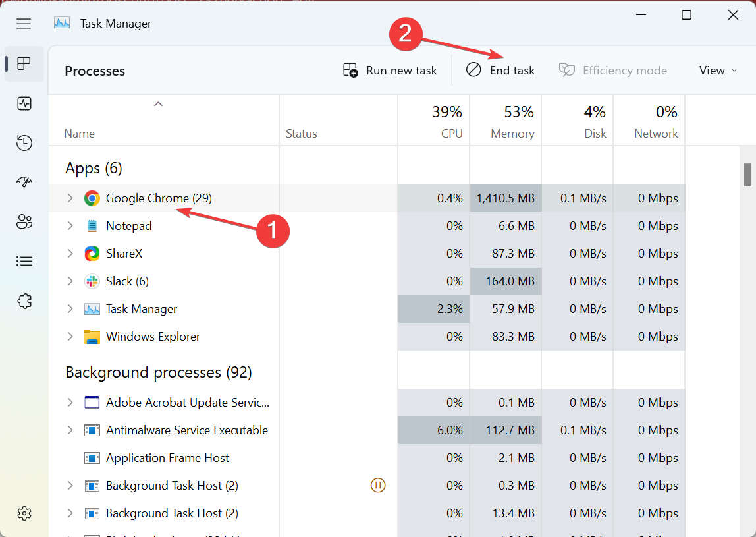Click the 2.3% CPU cell
The height and width of the screenshot is (537, 756).
click(434, 309)
